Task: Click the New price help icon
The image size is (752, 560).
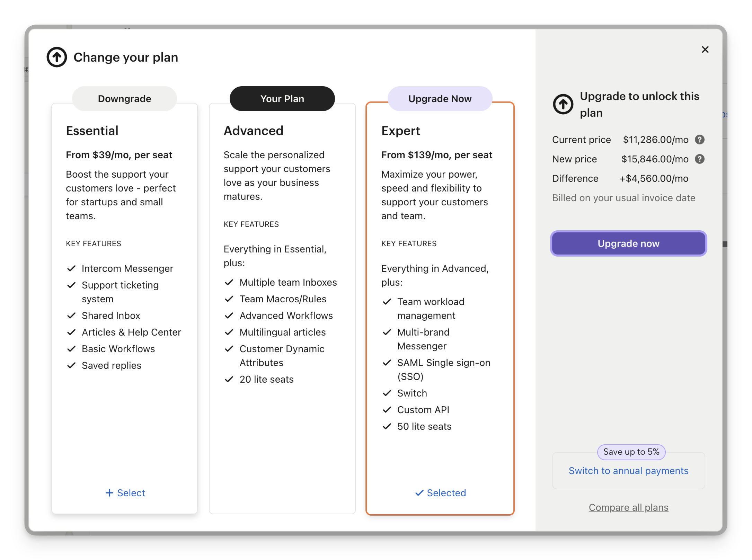Action: coord(700,159)
